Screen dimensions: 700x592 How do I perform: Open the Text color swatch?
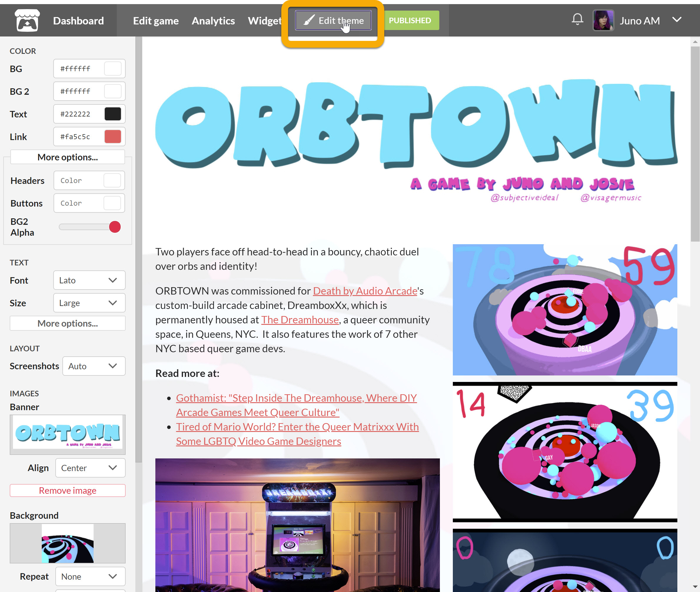(113, 114)
